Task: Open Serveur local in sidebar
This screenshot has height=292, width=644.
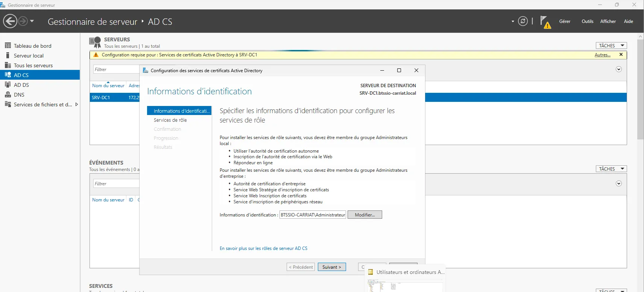Action: (29, 56)
